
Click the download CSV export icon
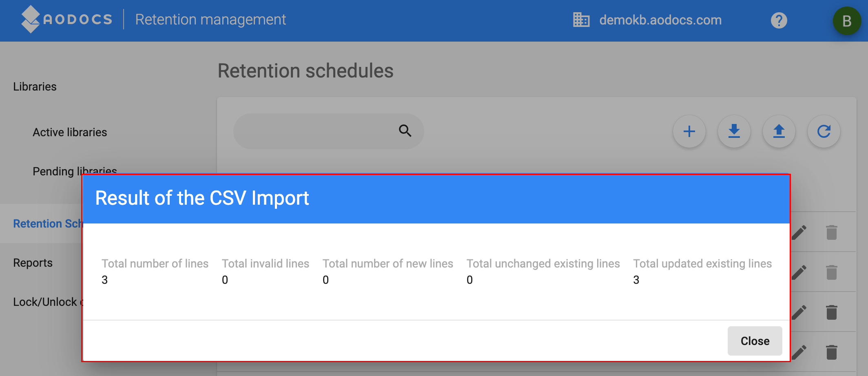[734, 131]
